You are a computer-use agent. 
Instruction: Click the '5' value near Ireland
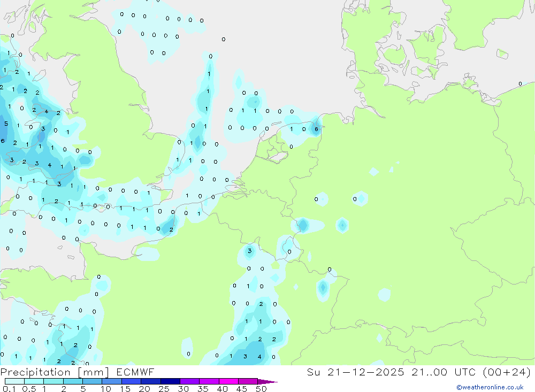click(x=6, y=124)
